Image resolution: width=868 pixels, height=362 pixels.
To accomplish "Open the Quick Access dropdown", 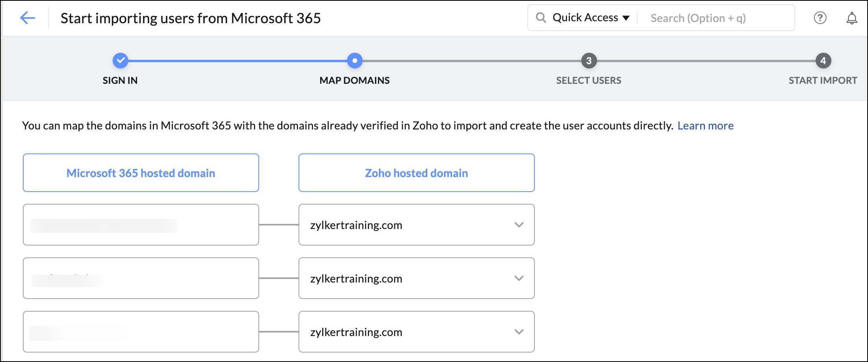I will (591, 18).
